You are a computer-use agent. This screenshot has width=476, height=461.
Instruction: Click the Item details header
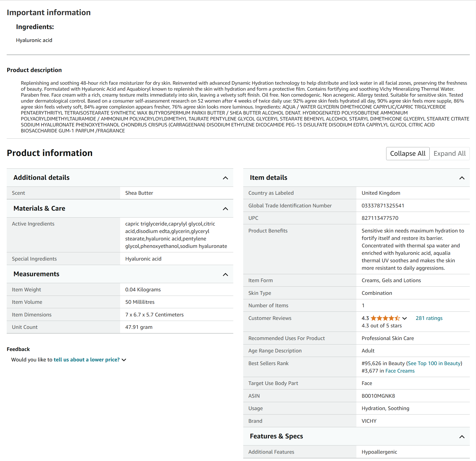(x=268, y=178)
